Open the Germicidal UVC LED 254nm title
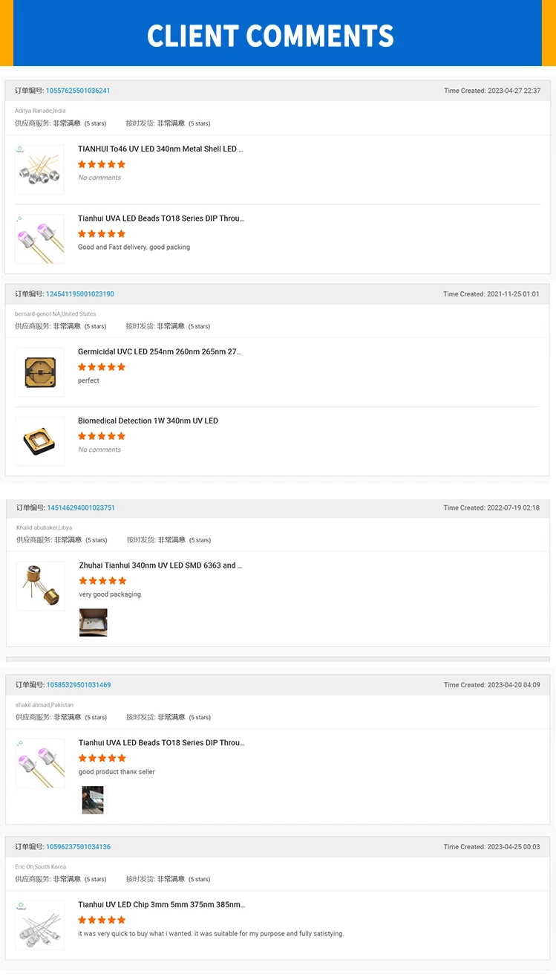This screenshot has height=980, width=556. click(160, 352)
